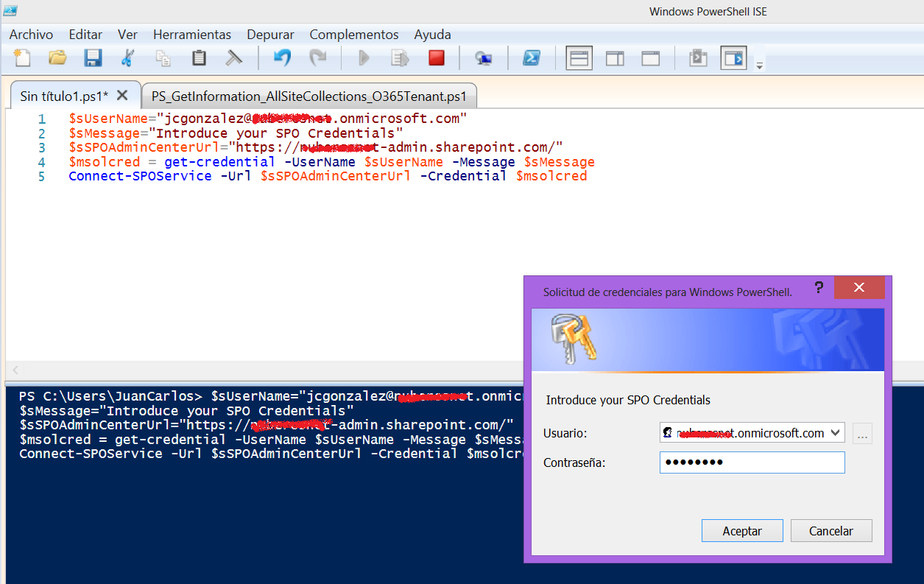Screen dimensions: 924x584
Task: Open a new Remote PowerShell Tab icon
Action: tap(484, 57)
